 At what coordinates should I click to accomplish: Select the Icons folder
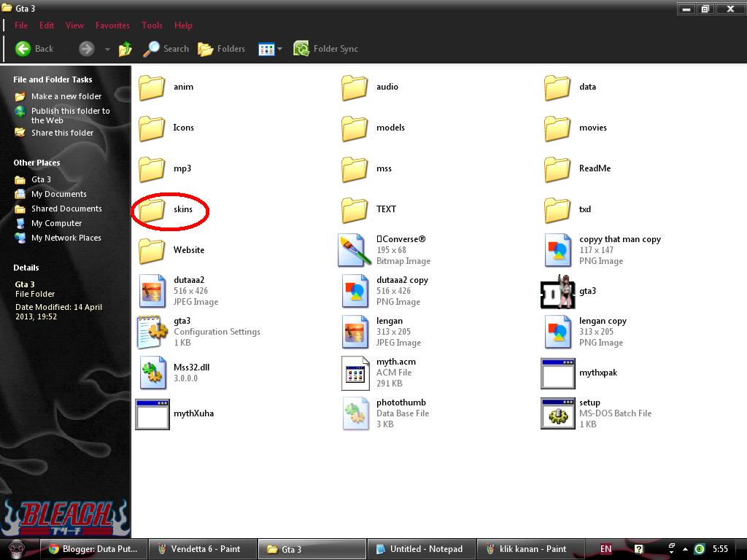coord(166,128)
